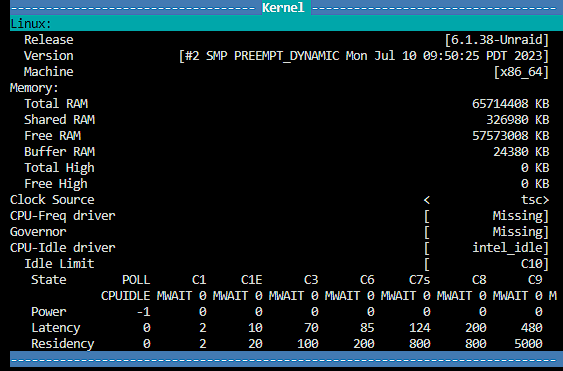Click the Governor Missing value
The height and width of the screenshot is (371, 563).
pyautogui.click(x=487, y=232)
